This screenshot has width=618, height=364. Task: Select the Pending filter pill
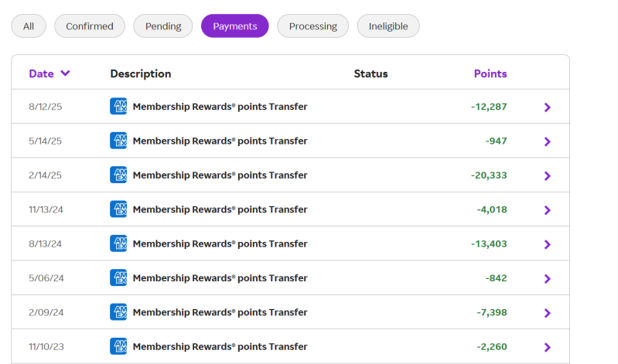163,26
